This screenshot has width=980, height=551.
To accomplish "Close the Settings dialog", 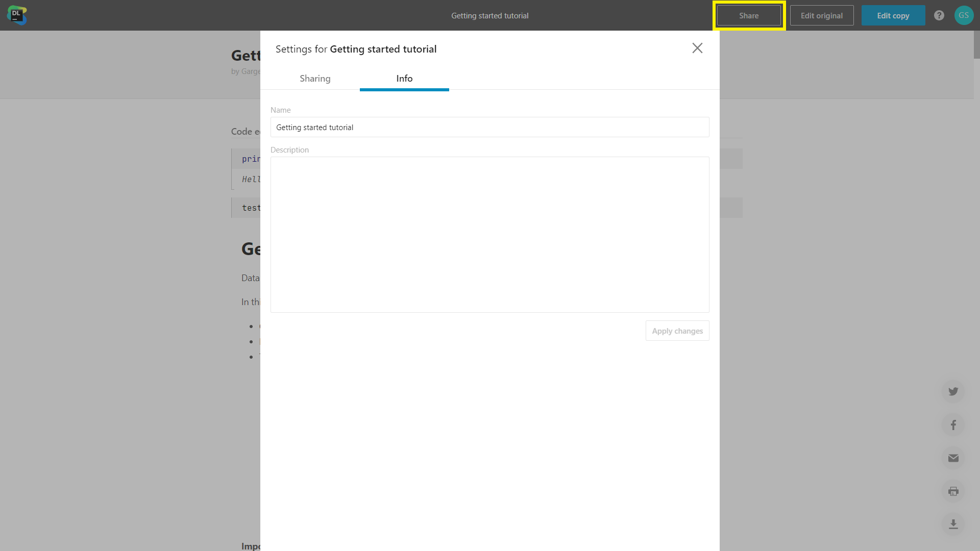I will (697, 47).
